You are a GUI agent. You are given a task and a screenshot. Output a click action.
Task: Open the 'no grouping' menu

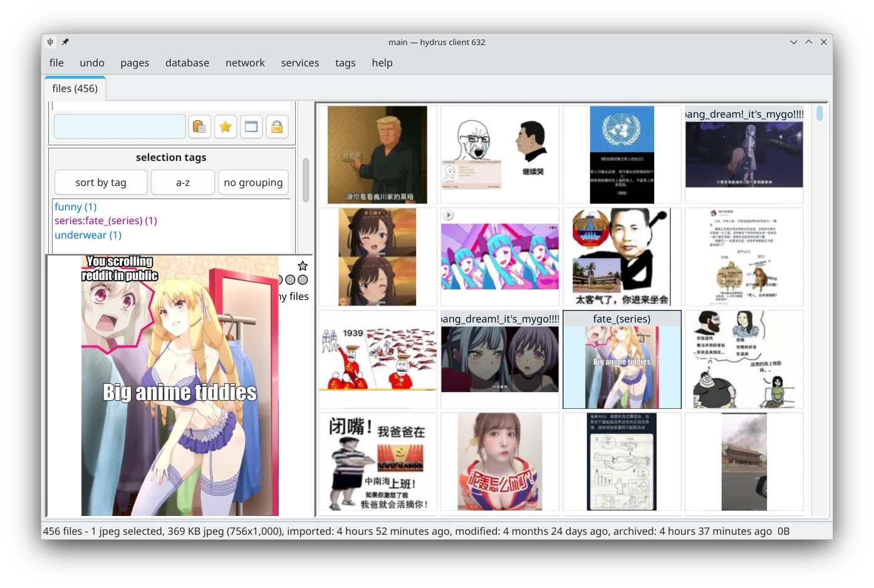(253, 182)
